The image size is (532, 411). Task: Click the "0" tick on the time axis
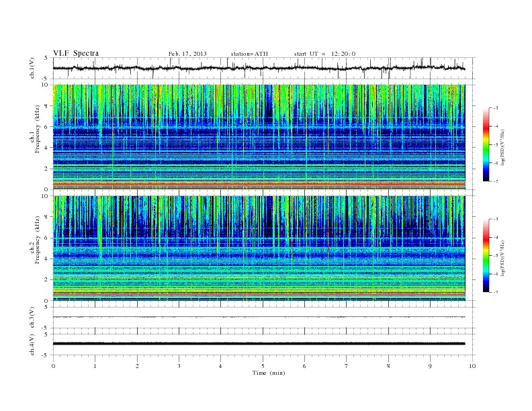53,366
